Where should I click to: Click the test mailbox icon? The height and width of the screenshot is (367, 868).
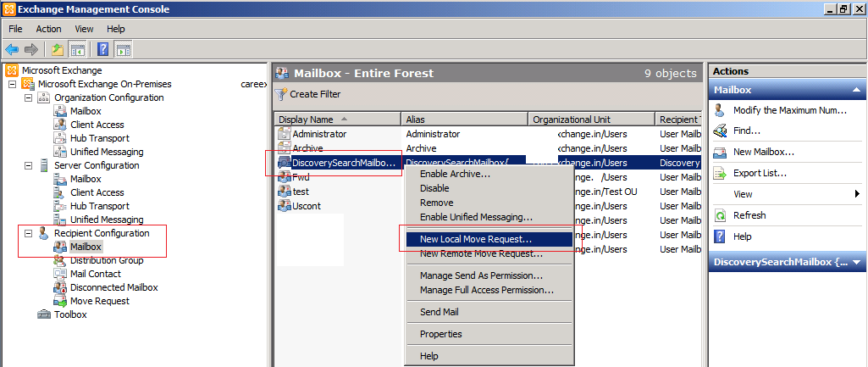point(284,192)
